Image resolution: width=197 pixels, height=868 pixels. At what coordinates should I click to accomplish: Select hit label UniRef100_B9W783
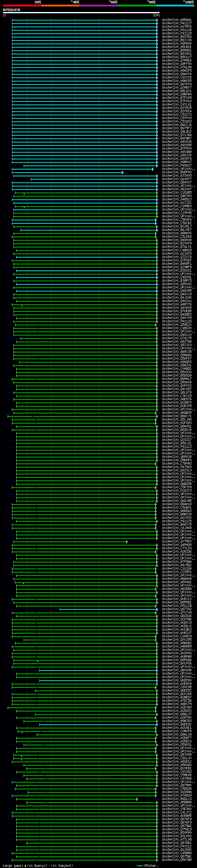point(176,721)
